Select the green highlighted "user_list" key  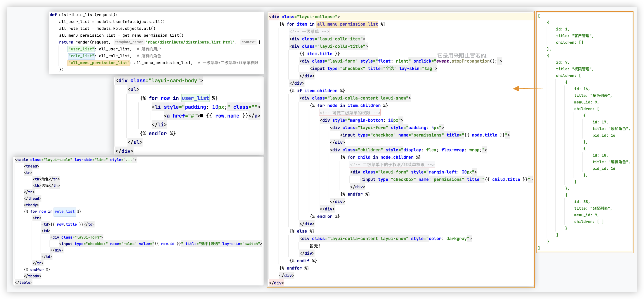[81, 49]
